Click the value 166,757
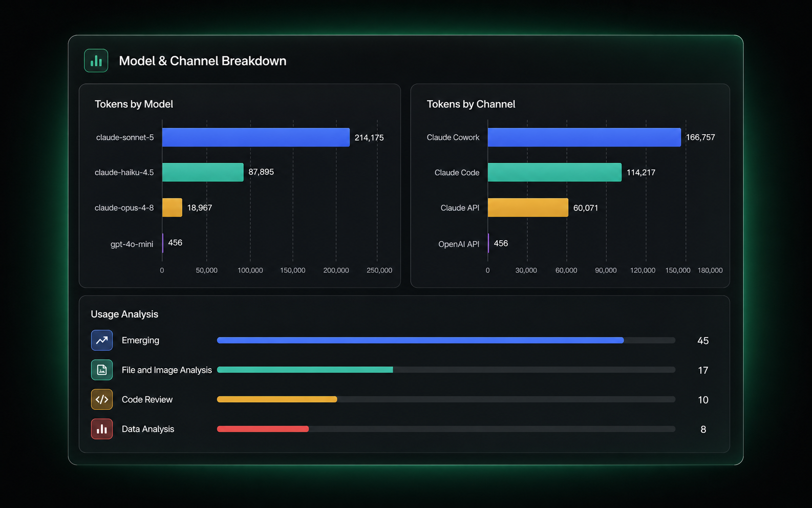Viewport: 812px width, 508px height. click(700, 137)
